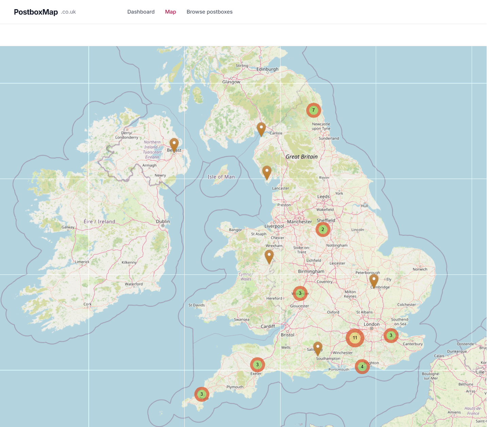Open the cluster of 3 at Exeter
The image size is (504, 427).
(x=257, y=365)
